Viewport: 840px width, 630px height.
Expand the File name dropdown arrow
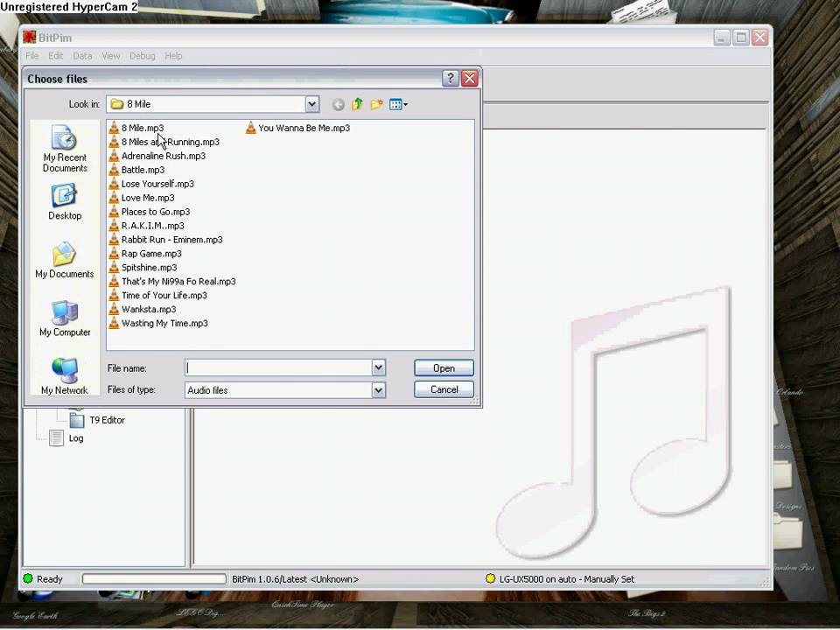tap(379, 368)
